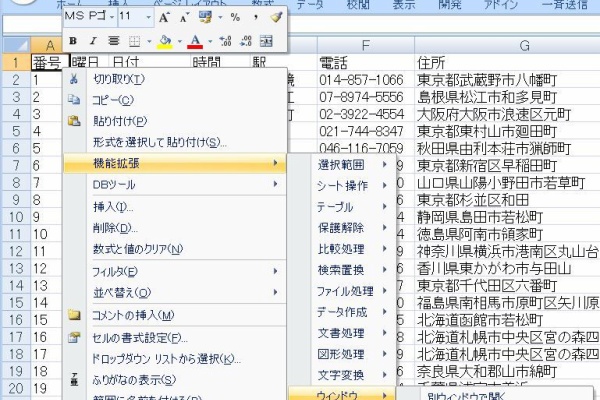The width and height of the screenshot is (600, 400).
Task: Expand the 並べ替え(O) submenu
Action: pyautogui.click(x=175, y=293)
